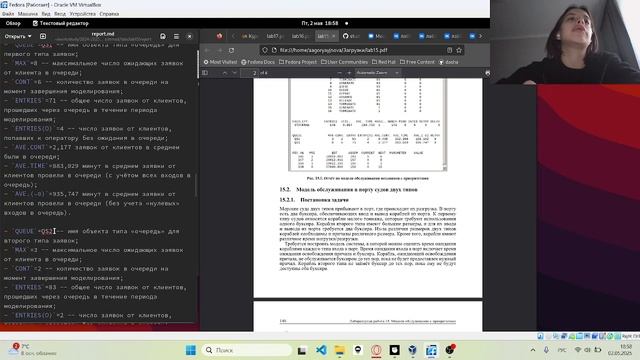Click section heading 15.2.1 in the PDF
Image resolution: width=640 pixels, height=360 pixels.
pos(314,200)
